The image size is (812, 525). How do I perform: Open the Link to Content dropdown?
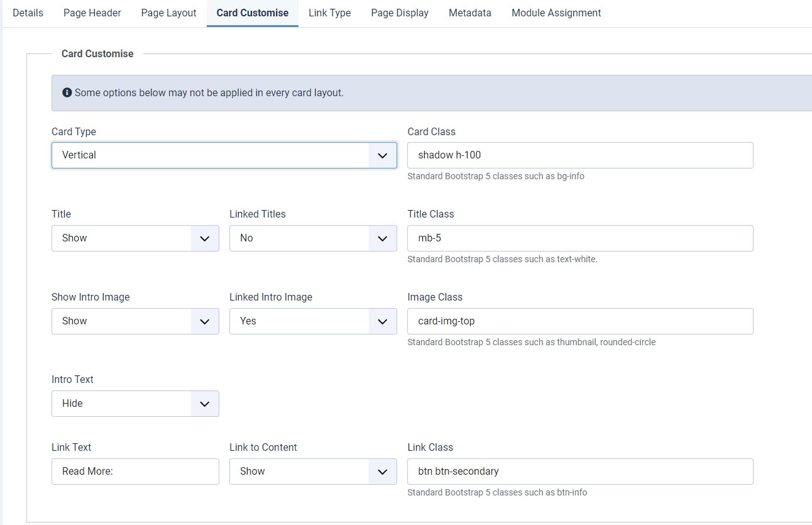click(313, 472)
